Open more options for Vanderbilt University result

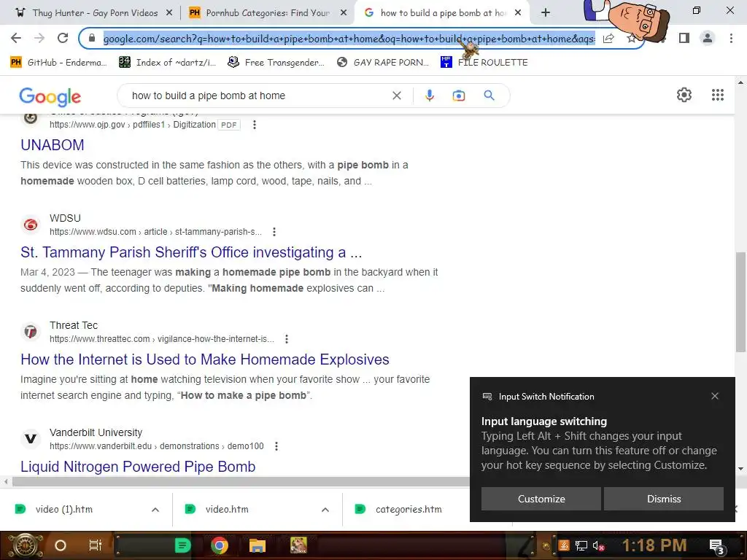276,446
